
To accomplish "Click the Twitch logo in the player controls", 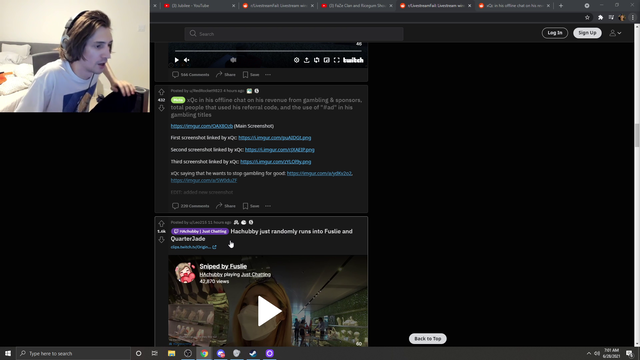I will click(x=353, y=60).
